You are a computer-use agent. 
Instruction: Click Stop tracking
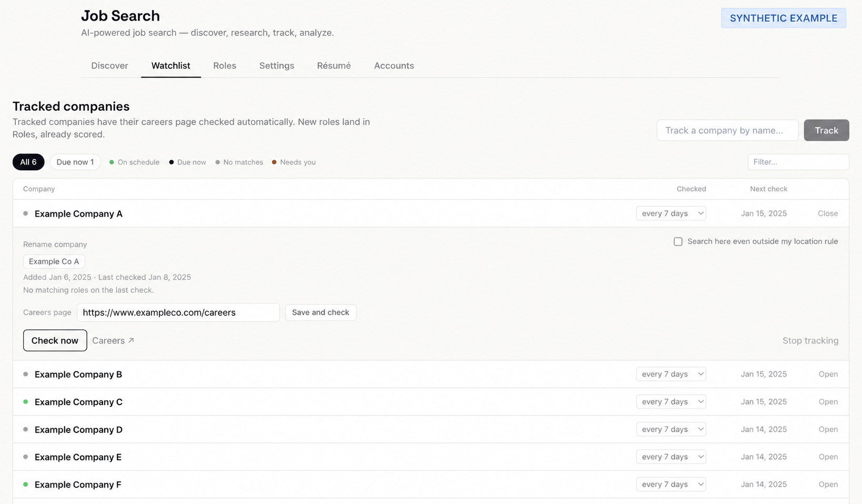pyautogui.click(x=810, y=341)
